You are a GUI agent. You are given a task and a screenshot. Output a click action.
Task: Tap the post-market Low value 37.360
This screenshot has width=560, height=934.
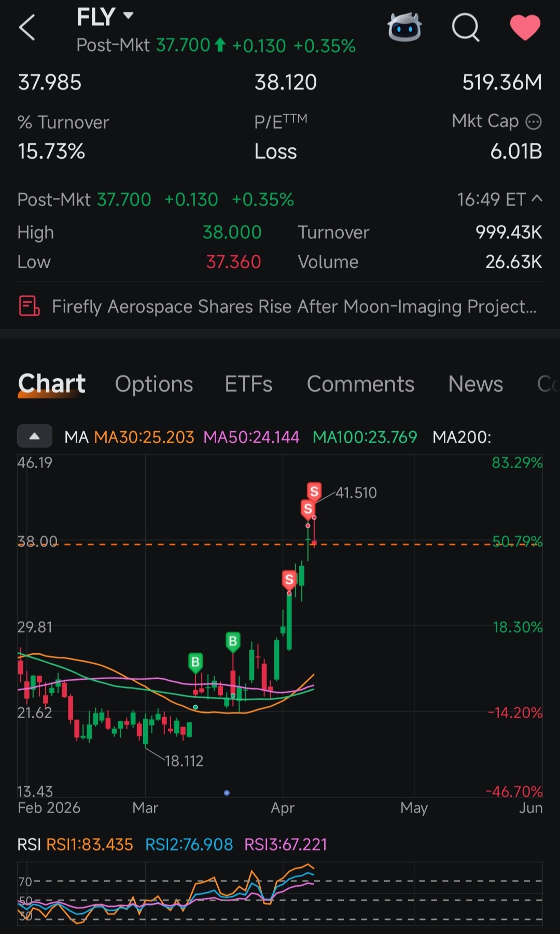coord(233,262)
